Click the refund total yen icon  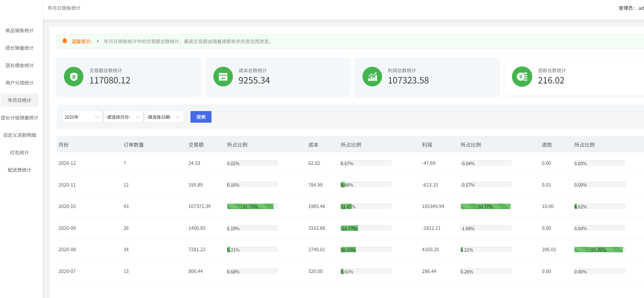(x=522, y=77)
